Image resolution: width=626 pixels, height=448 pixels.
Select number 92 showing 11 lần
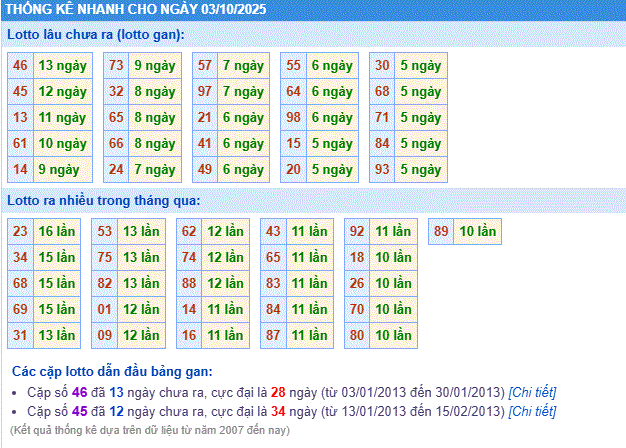point(357,231)
